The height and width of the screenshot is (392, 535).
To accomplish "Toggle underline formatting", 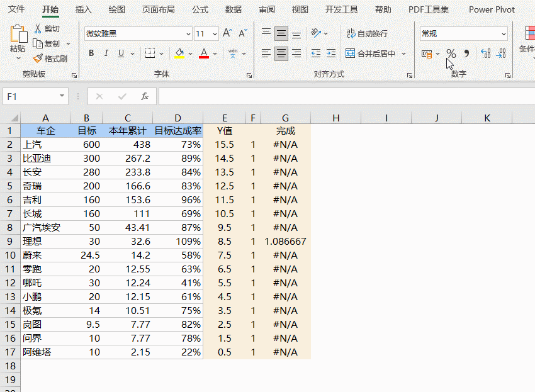I will tap(121, 53).
